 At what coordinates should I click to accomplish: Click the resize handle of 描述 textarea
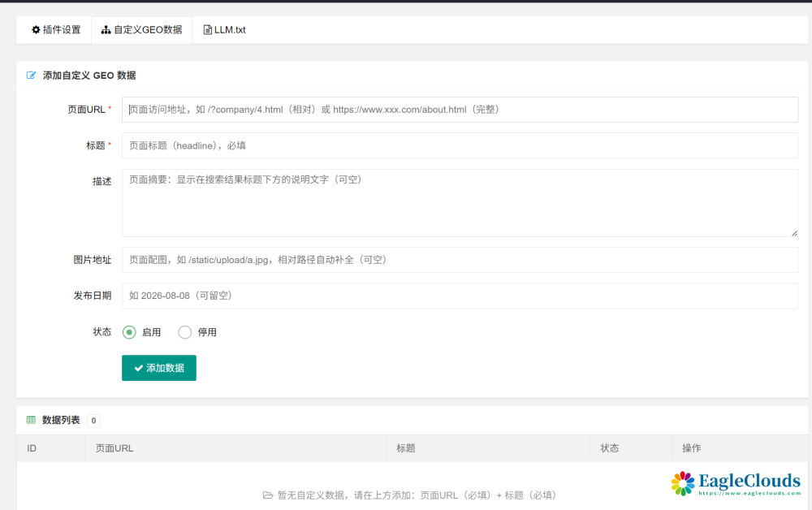coord(794,234)
